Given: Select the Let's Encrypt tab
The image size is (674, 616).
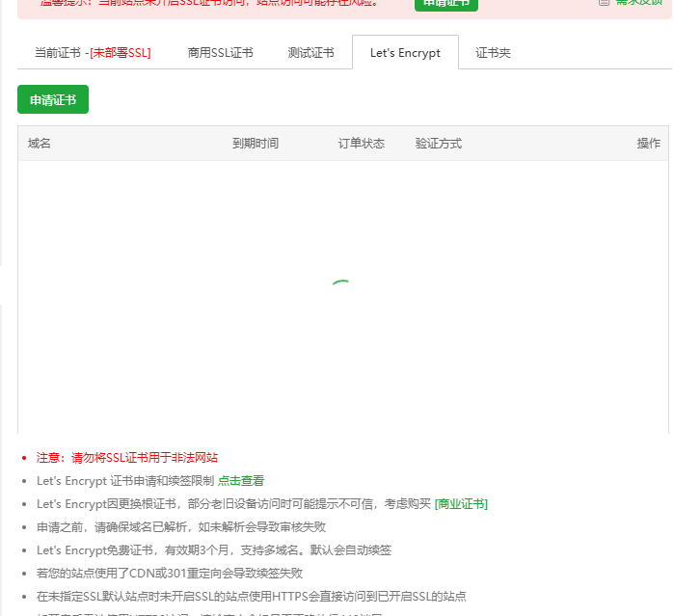Looking at the screenshot, I should tap(405, 53).
